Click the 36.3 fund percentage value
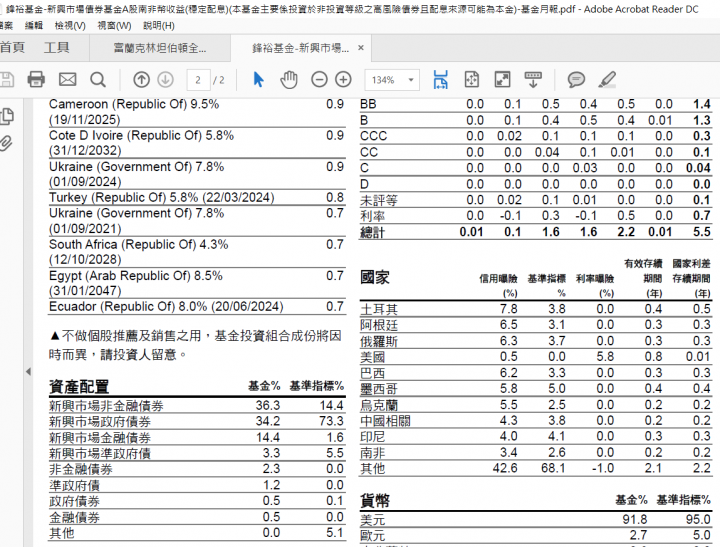This screenshot has width=720, height=547. click(268, 406)
